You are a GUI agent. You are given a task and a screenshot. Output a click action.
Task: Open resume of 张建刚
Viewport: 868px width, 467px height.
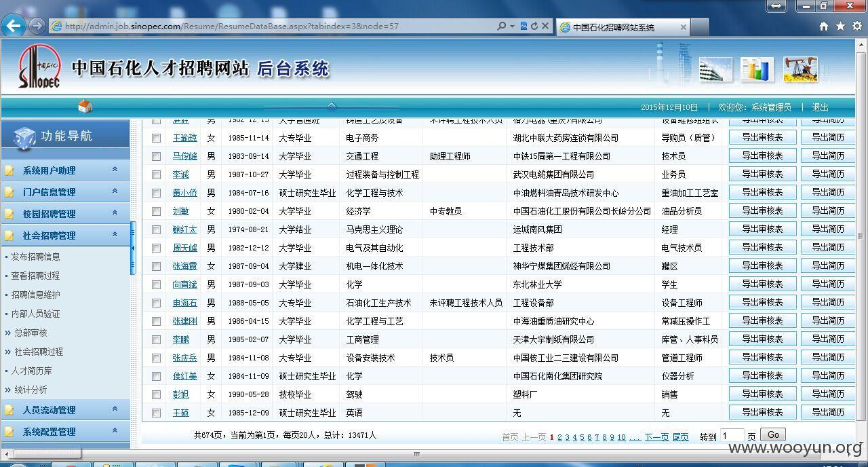point(184,321)
